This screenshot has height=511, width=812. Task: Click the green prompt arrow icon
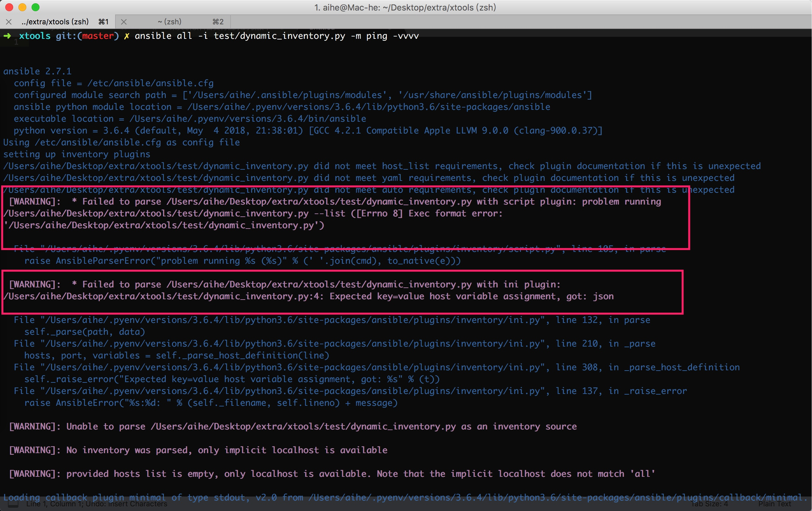(7, 36)
